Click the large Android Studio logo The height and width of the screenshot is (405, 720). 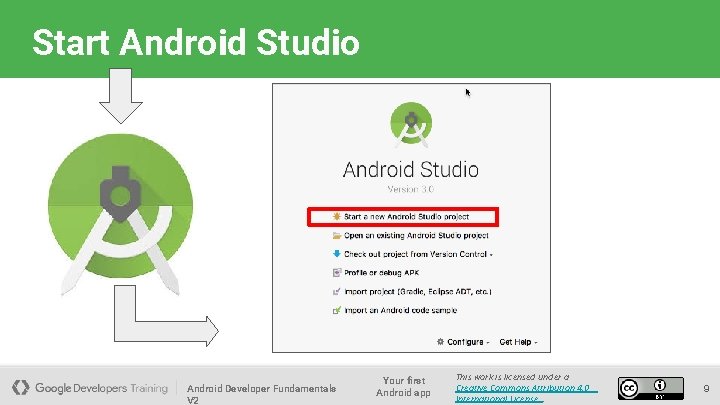click(121, 214)
